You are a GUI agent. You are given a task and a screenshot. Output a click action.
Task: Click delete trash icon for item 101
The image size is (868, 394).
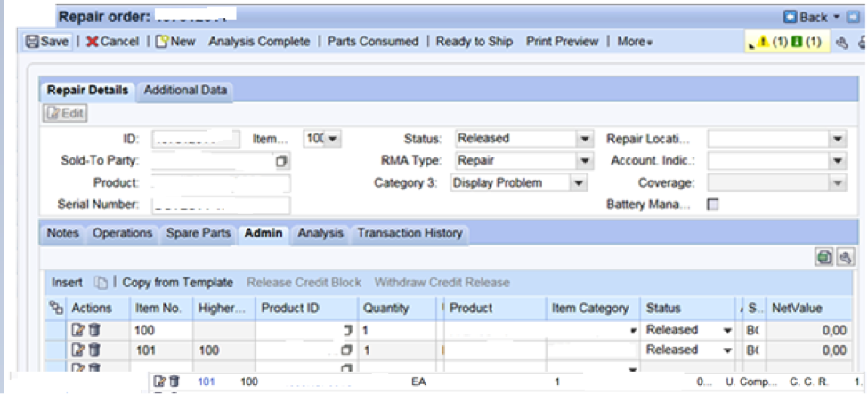94,350
